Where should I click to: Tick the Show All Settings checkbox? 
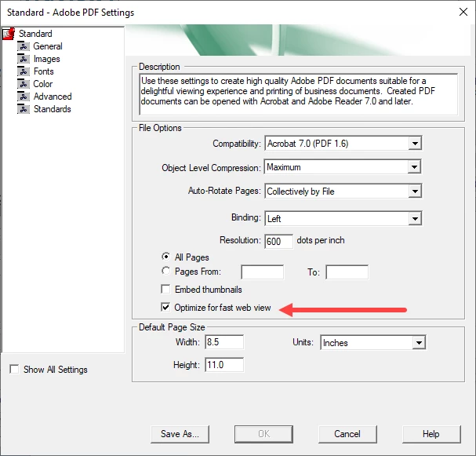click(14, 369)
